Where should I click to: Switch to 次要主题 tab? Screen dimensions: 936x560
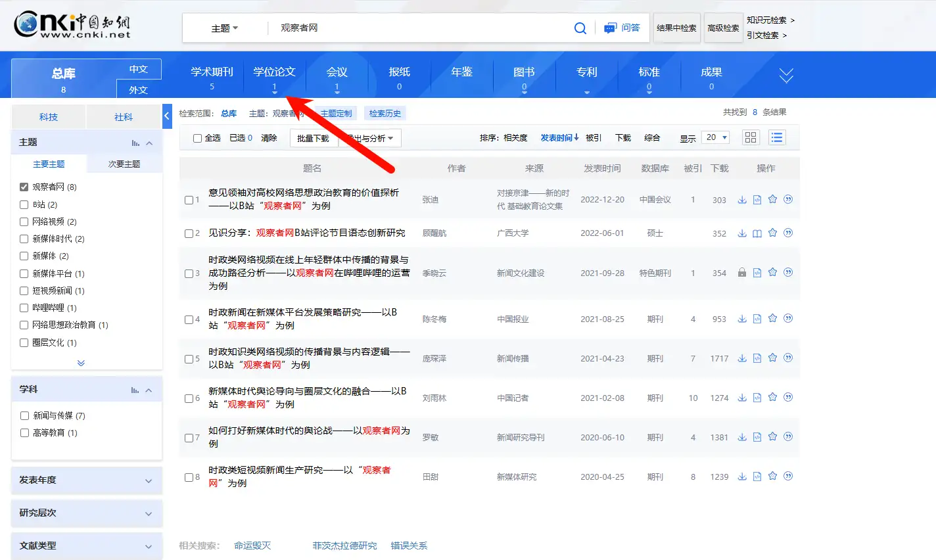(x=124, y=164)
